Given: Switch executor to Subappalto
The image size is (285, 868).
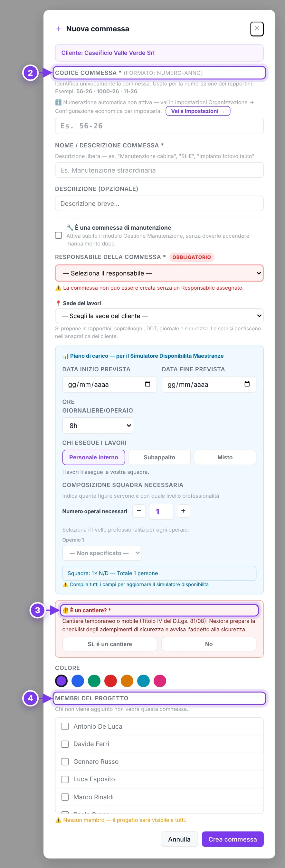Looking at the screenshot, I should 159,457.
